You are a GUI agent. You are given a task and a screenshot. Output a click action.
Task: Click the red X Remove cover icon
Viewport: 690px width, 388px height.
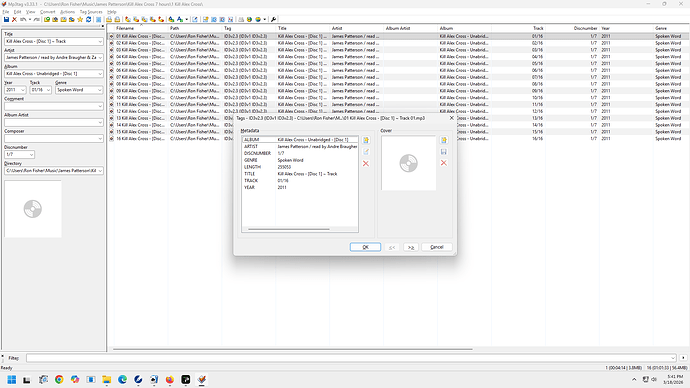[444, 163]
